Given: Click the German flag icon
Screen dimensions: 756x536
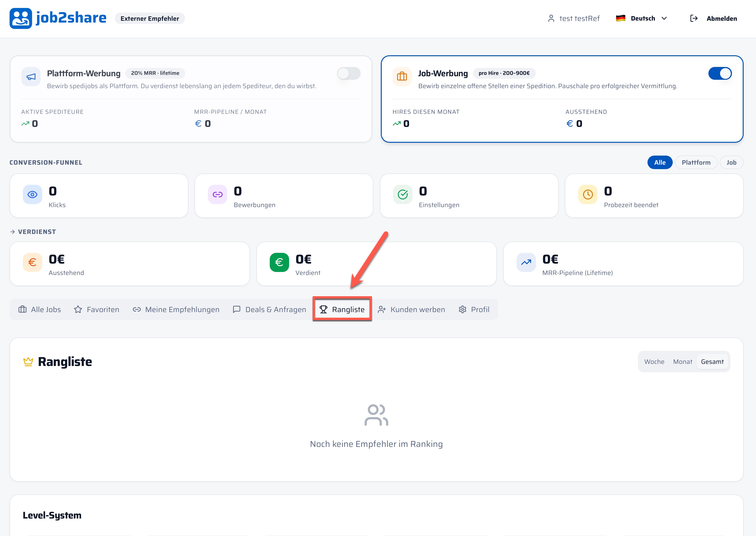Looking at the screenshot, I should click(x=620, y=18).
